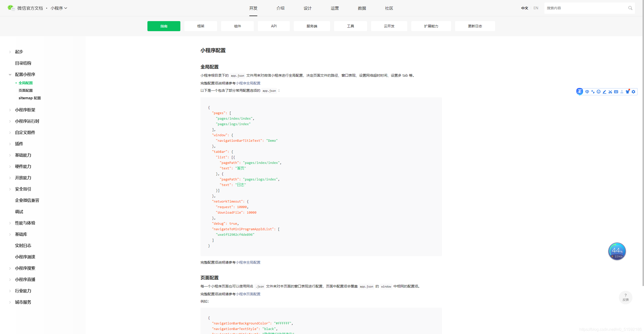The width and height of the screenshot is (644, 334).
Task: Expand the 基础能力 sidebar section
Action: 10,155
